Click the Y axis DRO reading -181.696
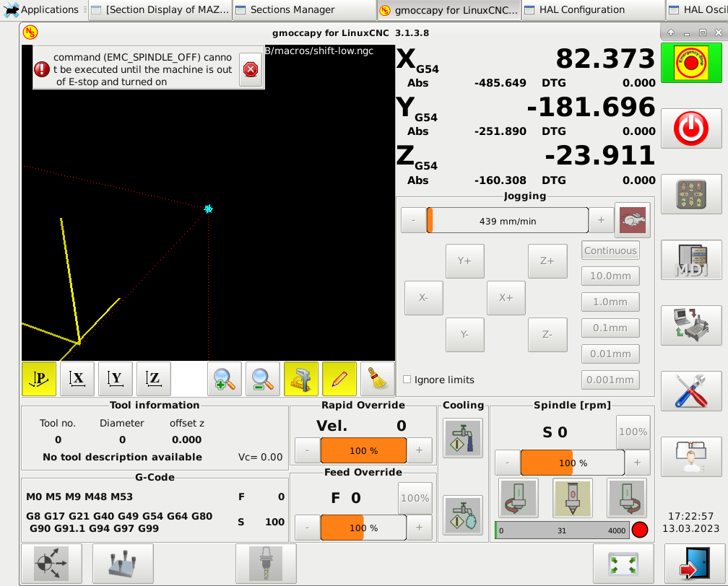Viewport: 728px width, 586px height. 591,108
